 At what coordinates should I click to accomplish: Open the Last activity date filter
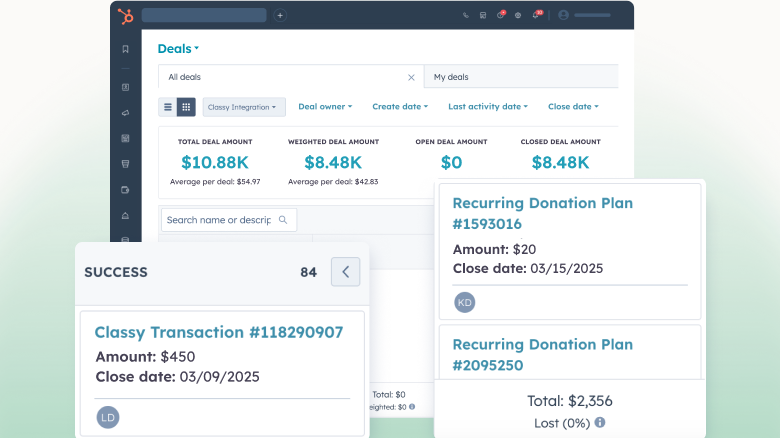point(488,107)
